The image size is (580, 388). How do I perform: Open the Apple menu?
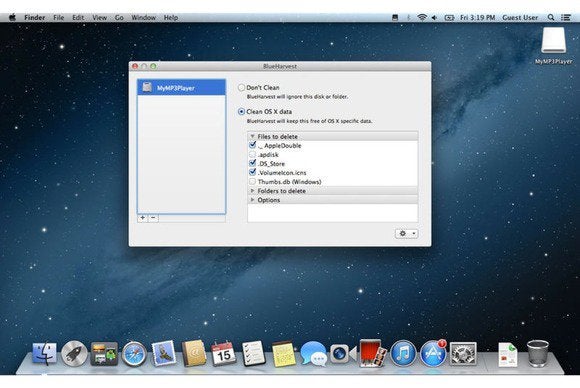coord(12,17)
